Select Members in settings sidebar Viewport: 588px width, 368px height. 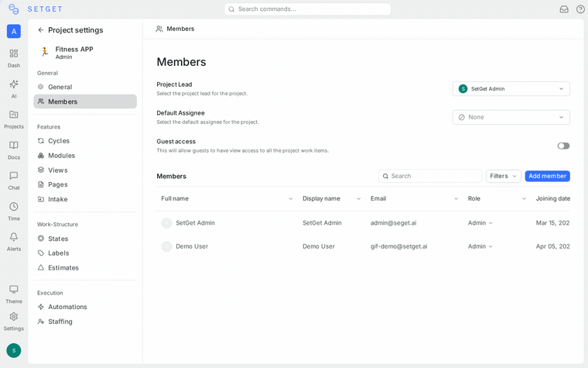pos(85,101)
